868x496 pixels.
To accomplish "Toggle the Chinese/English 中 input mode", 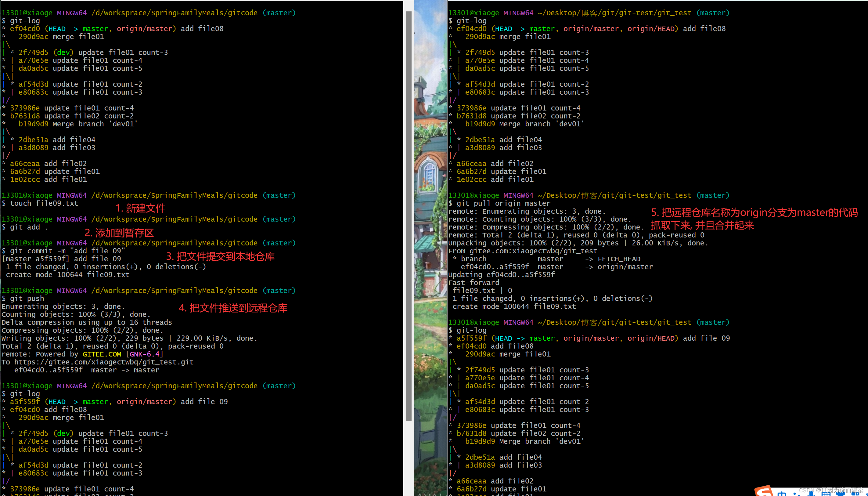I will pyautogui.click(x=782, y=494).
